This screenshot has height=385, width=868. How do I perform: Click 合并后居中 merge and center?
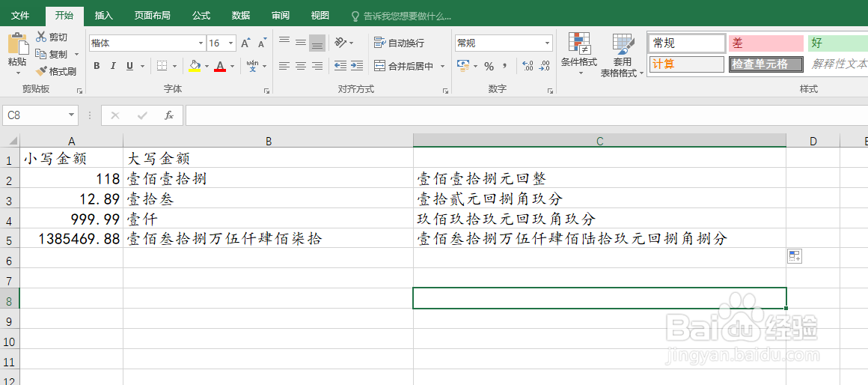[404, 66]
